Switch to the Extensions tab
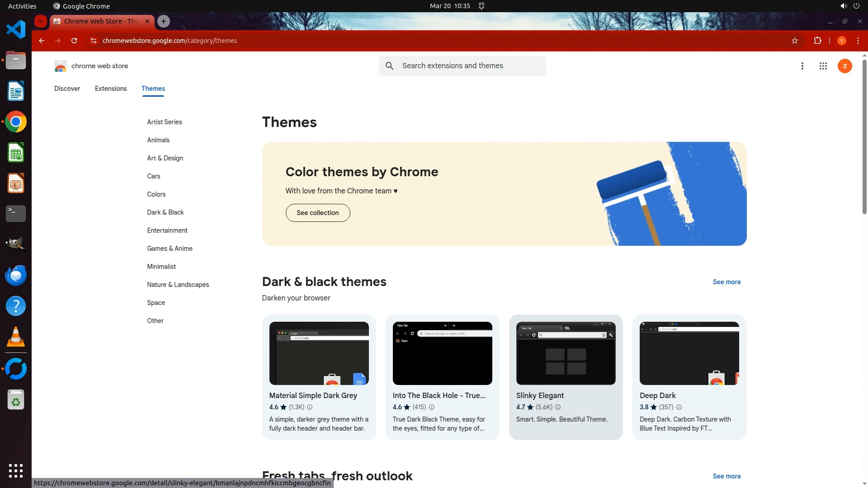 point(111,89)
